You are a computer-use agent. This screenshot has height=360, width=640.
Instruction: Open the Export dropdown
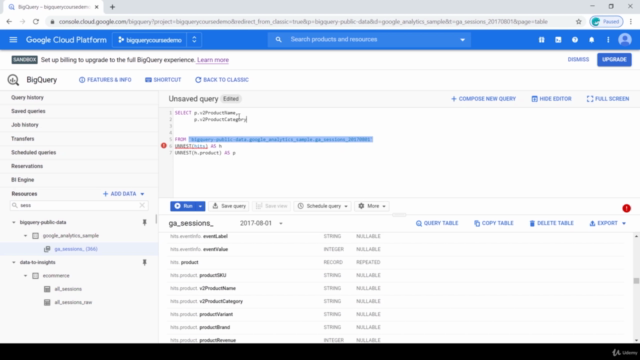point(607,223)
